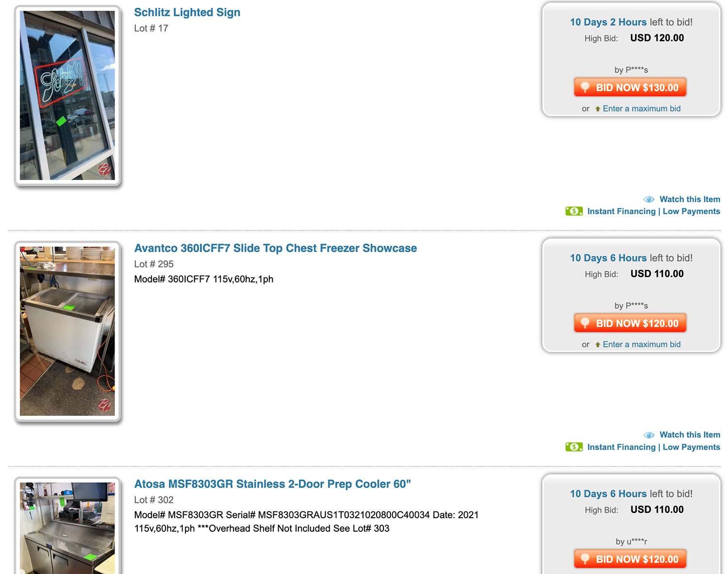Enter a maximum bid for Lot 17
Screen dimensions: 728x574
(x=642, y=109)
